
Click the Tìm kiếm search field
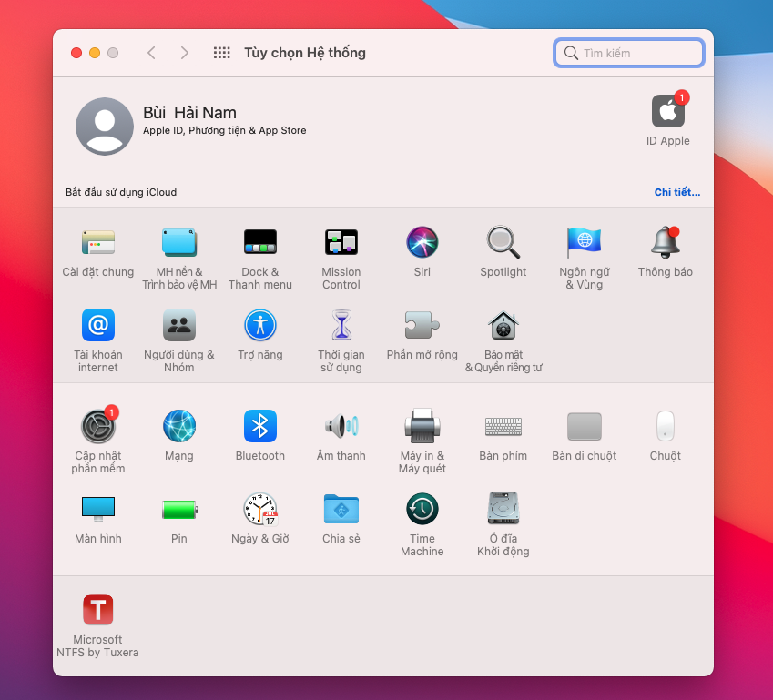click(x=628, y=53)
